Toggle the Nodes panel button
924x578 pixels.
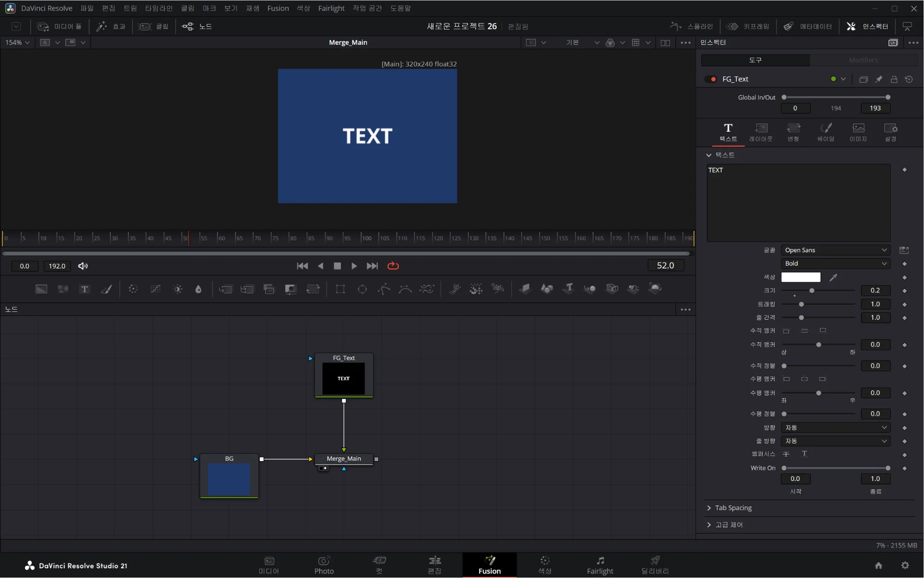[x=197, y=26]
